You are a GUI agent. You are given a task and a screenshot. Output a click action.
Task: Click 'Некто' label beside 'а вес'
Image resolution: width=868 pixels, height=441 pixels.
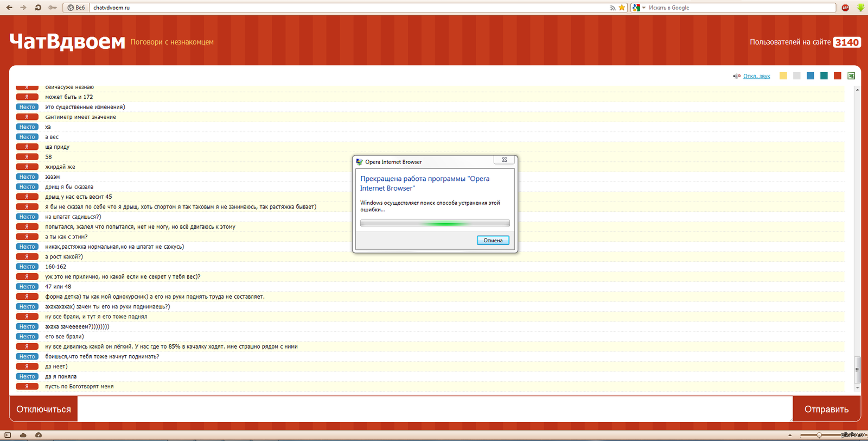(x=27, y=137)
